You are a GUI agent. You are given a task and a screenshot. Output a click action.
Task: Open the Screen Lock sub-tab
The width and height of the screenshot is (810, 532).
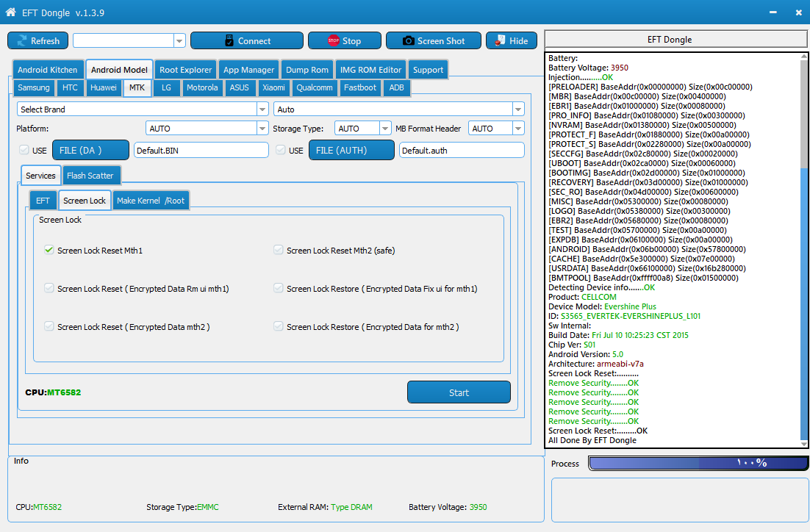[85, 201]
